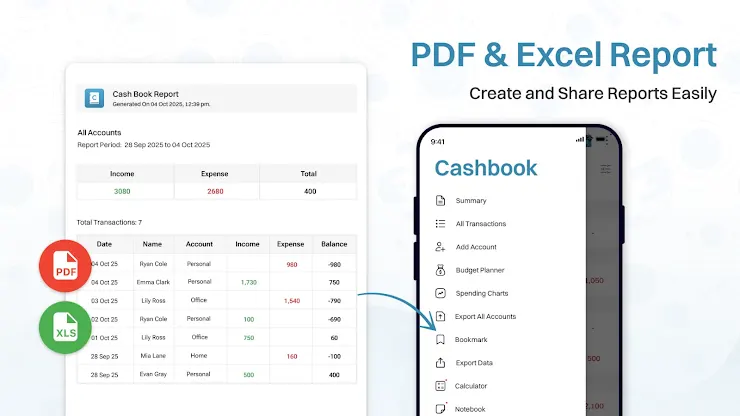
Task: Click the Home account cell
Action: 199,356
